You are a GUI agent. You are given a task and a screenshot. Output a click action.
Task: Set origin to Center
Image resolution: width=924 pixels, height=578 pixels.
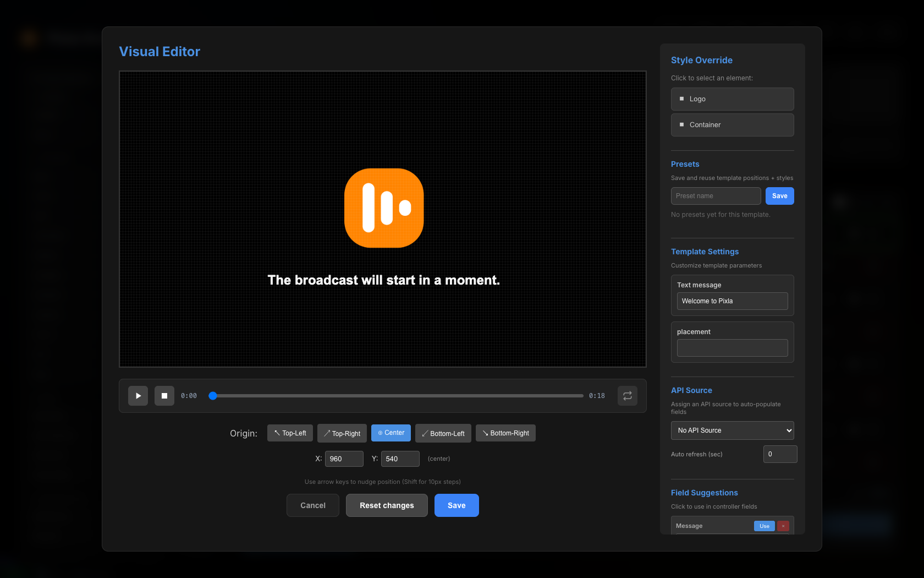click(x=391, y=433)
